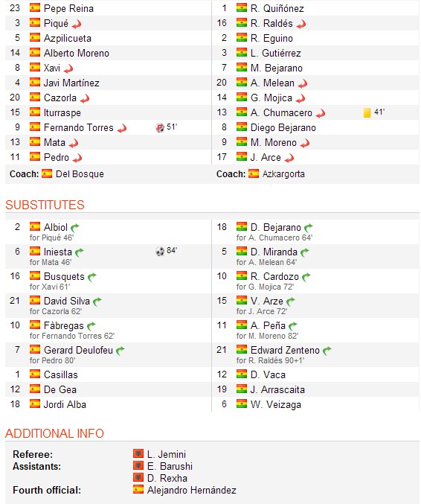
Task: Click the goal ball icon next to Iniesta
Action: (160, 251)
